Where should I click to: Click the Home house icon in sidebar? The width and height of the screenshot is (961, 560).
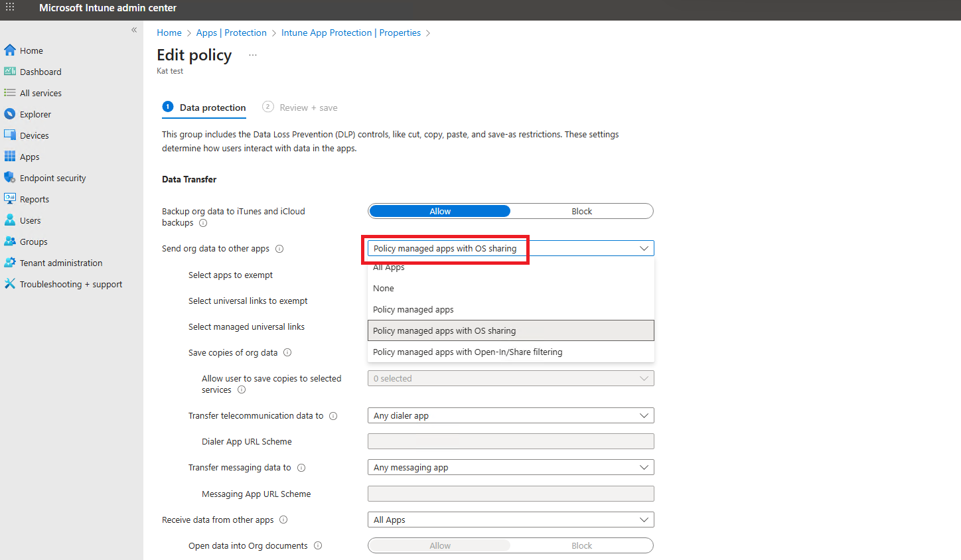[x=10, y=50]
